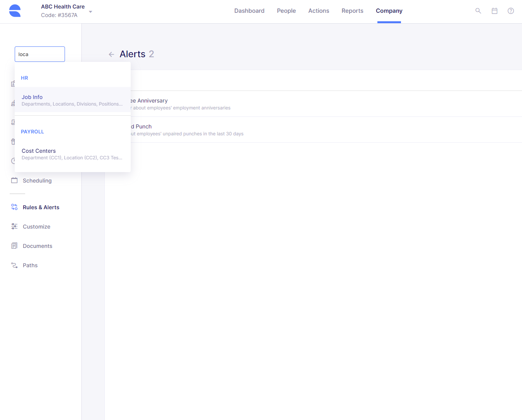Image resolution: width=522 pixels, height=420 pixels.
Task: Click the Alerts page title
Action: [133, 54]
